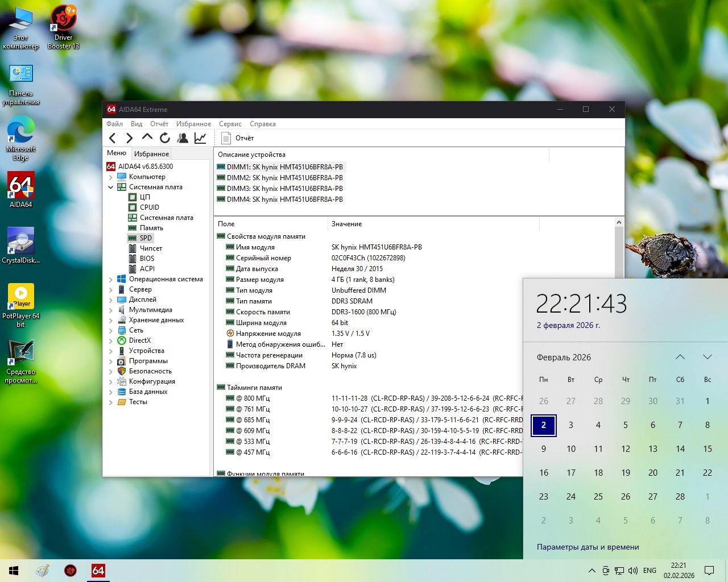Open the Справка menu
The width and height of the screenshot is (728, 582).
tap(263, 124)
